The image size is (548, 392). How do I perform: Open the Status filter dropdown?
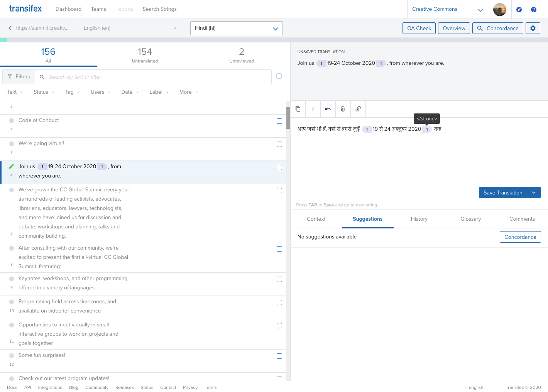click(43, 92)
